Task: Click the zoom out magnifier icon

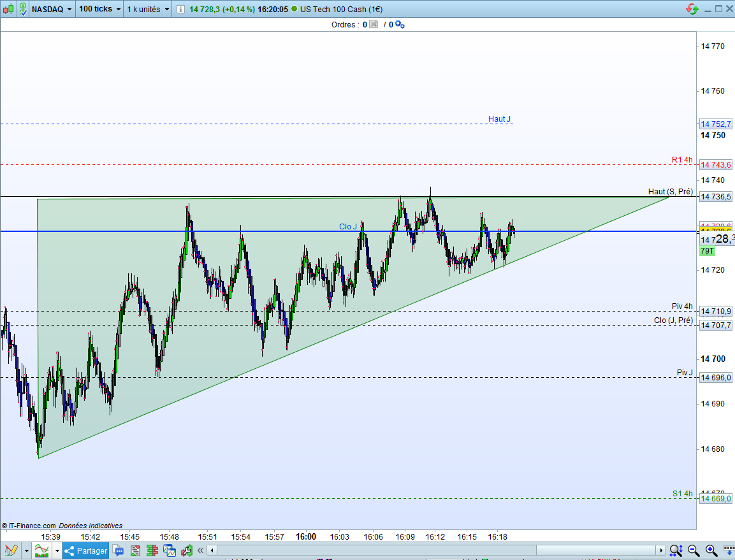Action: click(x=694, y=550)
